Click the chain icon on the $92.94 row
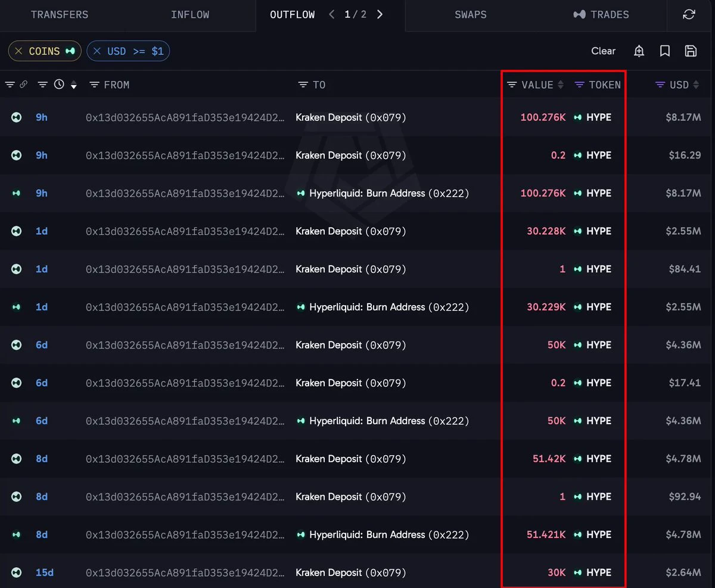 click(16, 497)
